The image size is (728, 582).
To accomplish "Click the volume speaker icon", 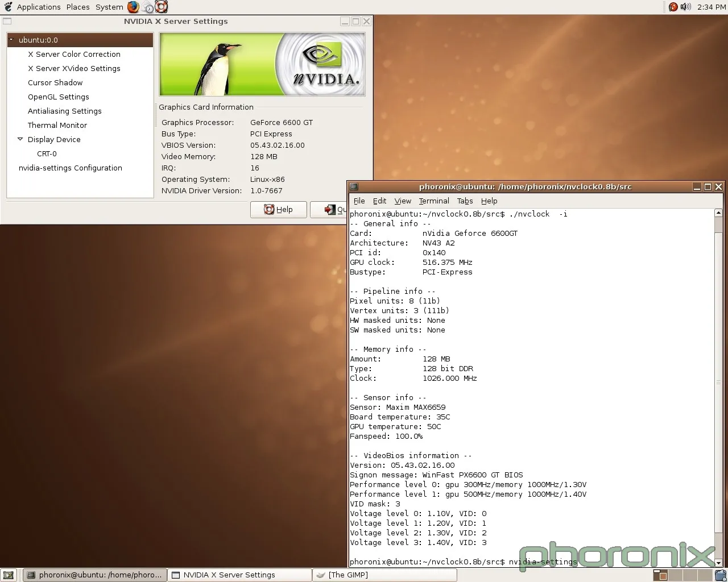I will pos(685,7).
